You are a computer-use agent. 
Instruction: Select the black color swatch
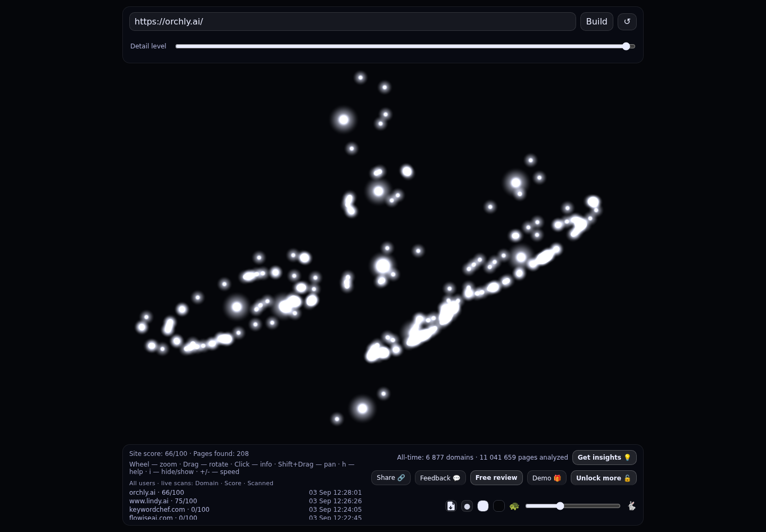499,506
